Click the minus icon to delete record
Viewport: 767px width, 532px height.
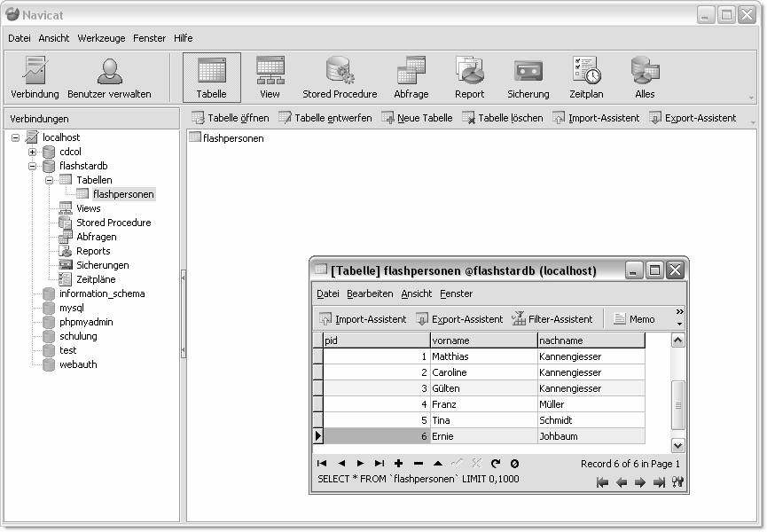click(x=418, y=463)
